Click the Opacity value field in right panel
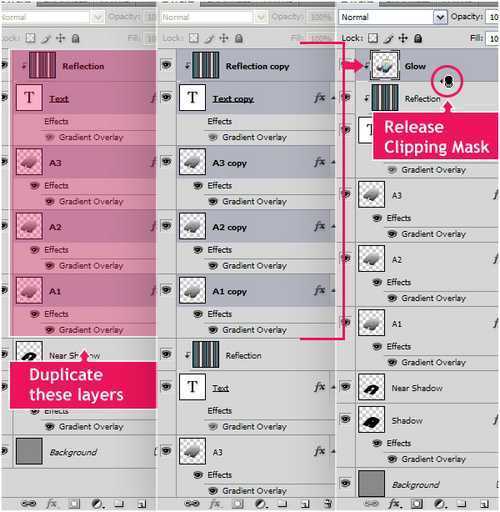The image size is (500, 512). click(x=493, y=17)
